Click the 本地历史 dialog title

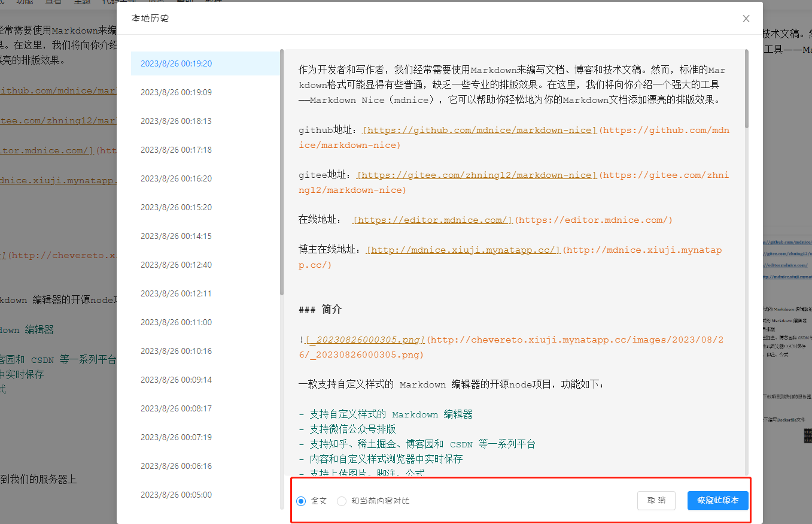click(x=150, y=19)
